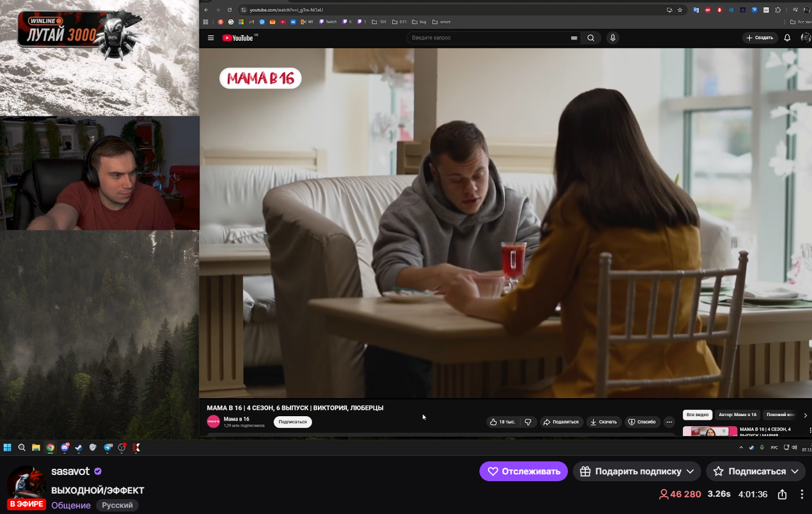Image resolution: width=812 pixels, height=514 pixels.
Task: Click the Скачать download button
Action: [604, 422]
